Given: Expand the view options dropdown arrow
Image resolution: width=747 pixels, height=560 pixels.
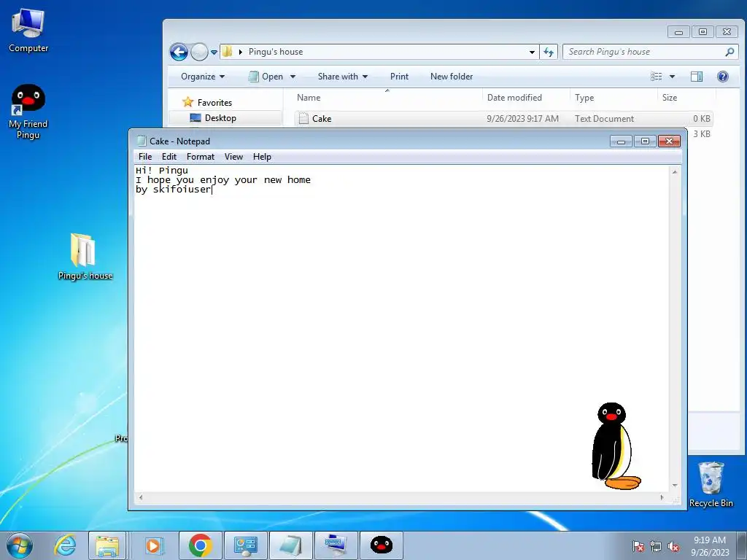Looking at the screenshot, I should click(672, 77).
